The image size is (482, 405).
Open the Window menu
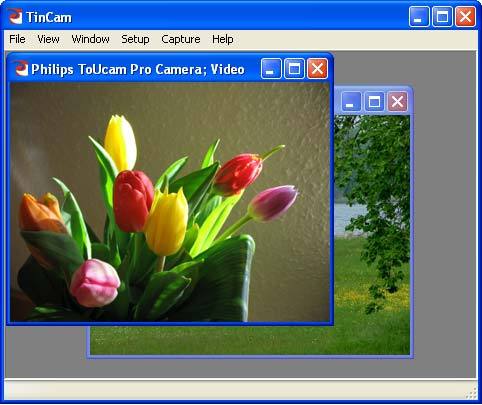[90, 39]
